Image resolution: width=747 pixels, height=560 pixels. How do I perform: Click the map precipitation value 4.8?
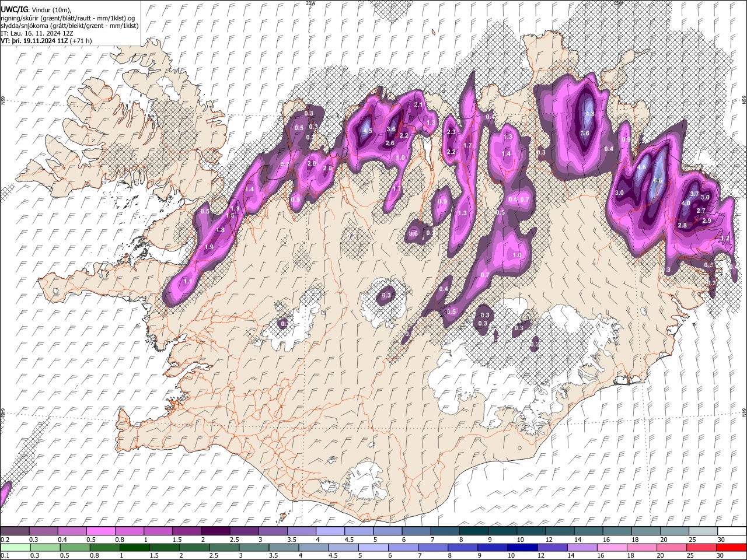589,114
